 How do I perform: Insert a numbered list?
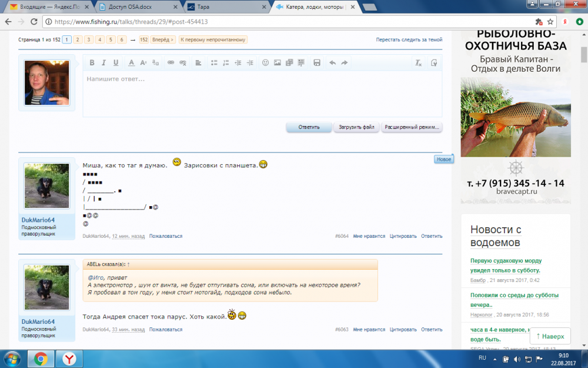pyautogui.click(x=226, y=63)
